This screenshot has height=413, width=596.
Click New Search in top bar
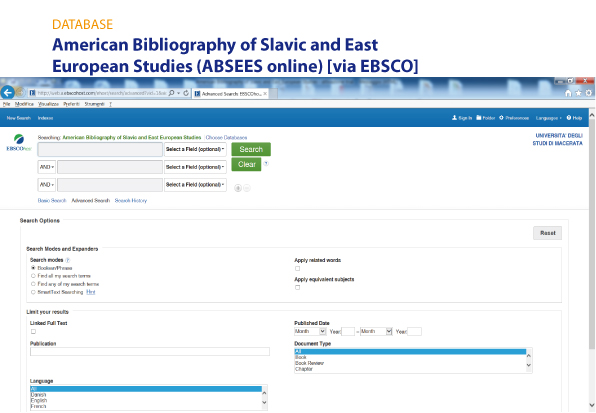point(18,118)
